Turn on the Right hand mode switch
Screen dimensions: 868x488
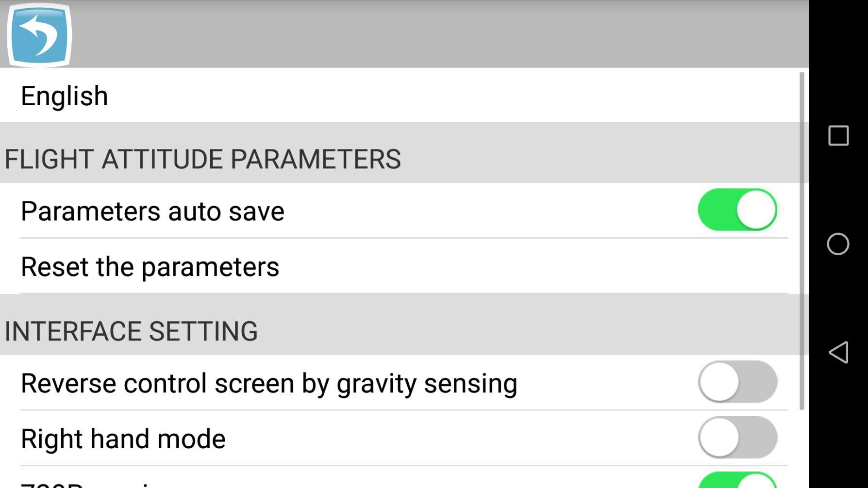click(x=737, y=438)
